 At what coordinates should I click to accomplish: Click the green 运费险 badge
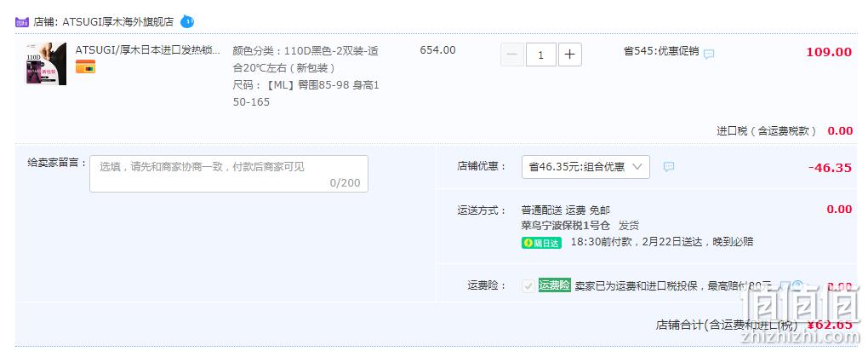click(x=554, y=285)
